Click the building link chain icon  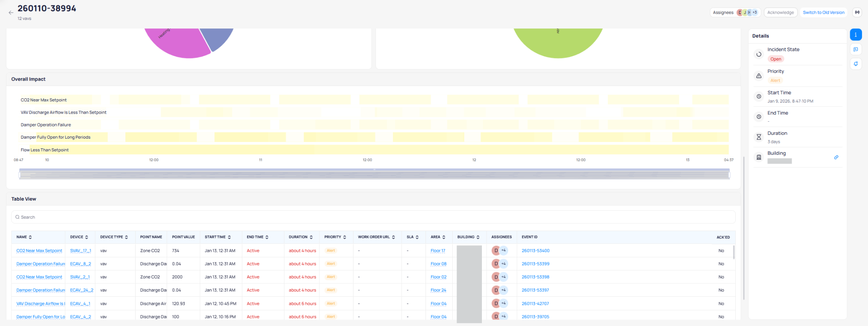[836, 157]
